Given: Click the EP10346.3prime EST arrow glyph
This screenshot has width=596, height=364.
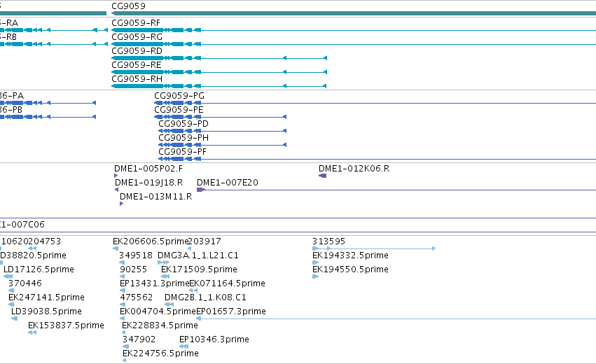Looking at the screenshot, I should coord(183,346).
